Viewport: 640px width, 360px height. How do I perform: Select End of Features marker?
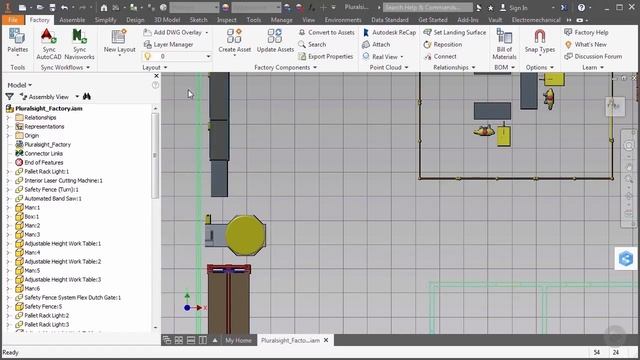click(x=44, y=162)
